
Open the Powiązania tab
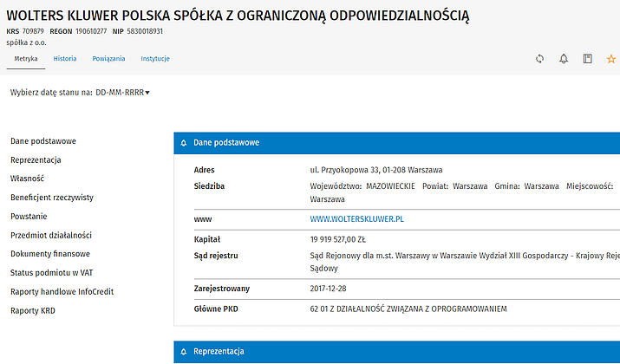pyautogui.click(x=108, y=59)
